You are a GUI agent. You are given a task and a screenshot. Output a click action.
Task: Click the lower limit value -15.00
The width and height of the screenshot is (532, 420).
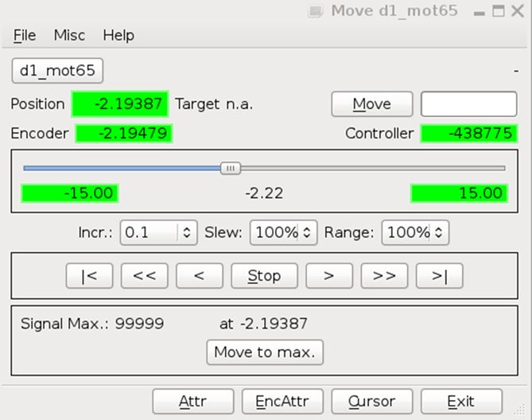69,193
